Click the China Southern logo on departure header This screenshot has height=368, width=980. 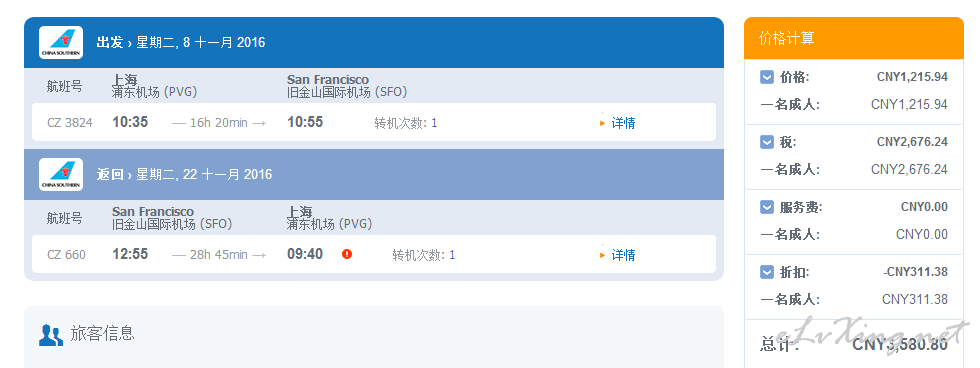pos(61,42)
